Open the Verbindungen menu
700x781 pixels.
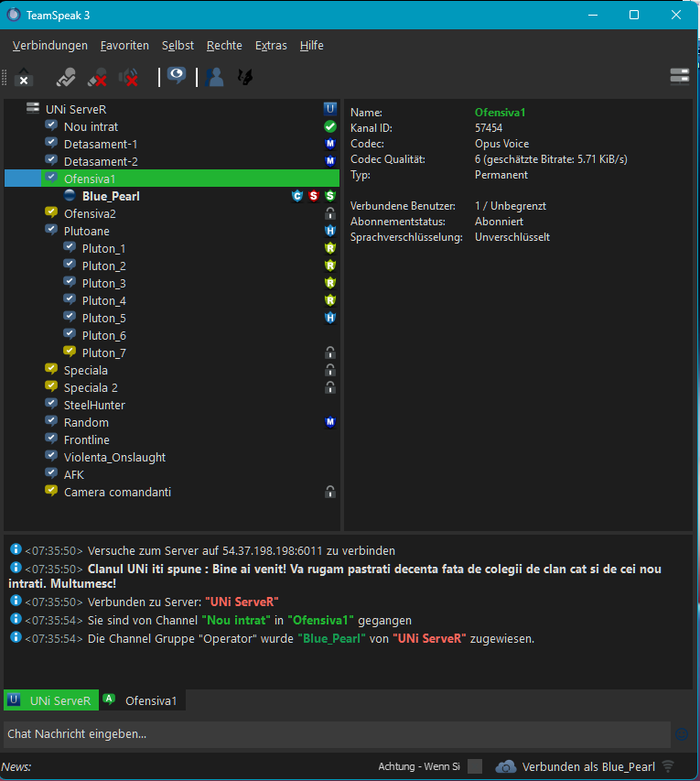[49, 46]
